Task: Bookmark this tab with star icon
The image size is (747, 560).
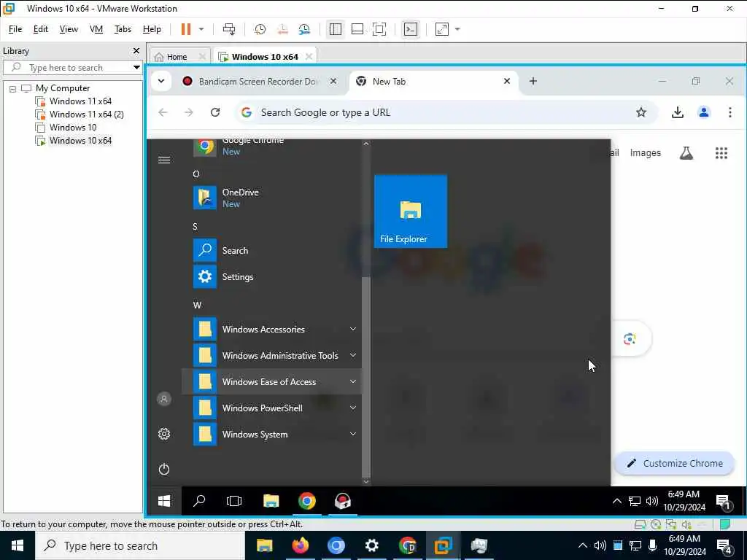Action: tap(641, 112)
